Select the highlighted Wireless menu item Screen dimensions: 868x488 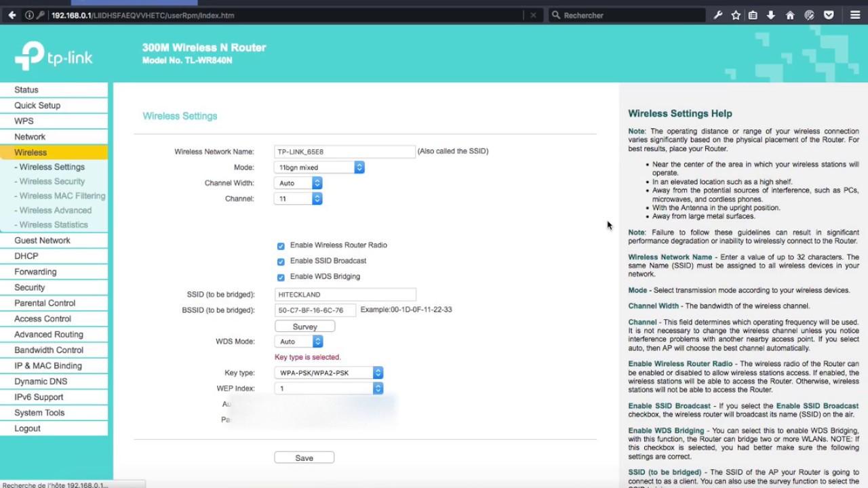coord(54,152)
